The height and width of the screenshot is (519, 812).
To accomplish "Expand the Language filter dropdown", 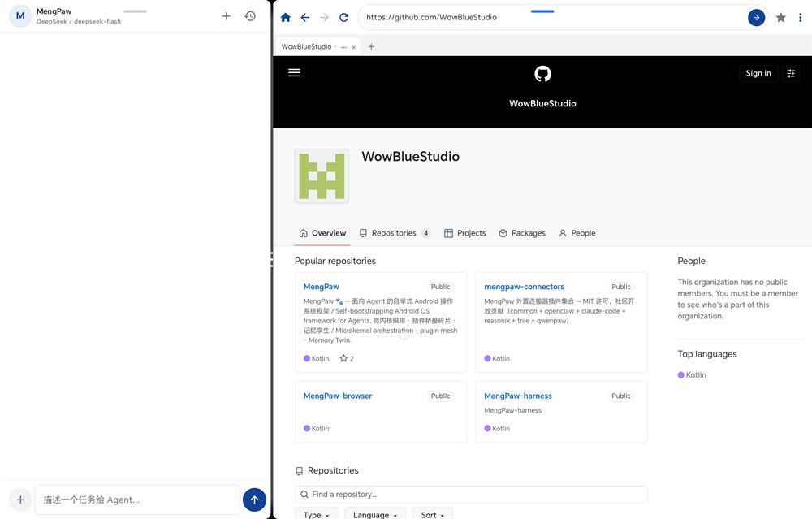I will point(375,514).
